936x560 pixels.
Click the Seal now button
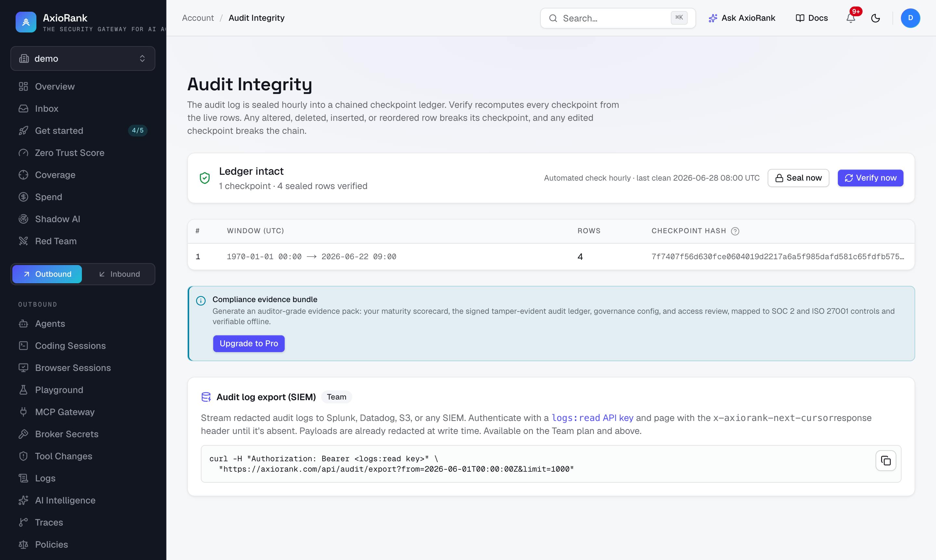point(798,178)
